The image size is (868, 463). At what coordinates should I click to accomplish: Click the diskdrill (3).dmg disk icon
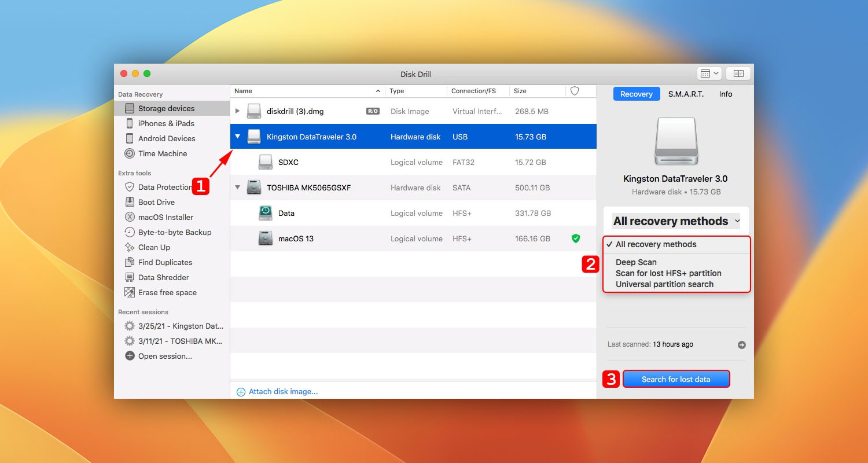click(254, 111)
